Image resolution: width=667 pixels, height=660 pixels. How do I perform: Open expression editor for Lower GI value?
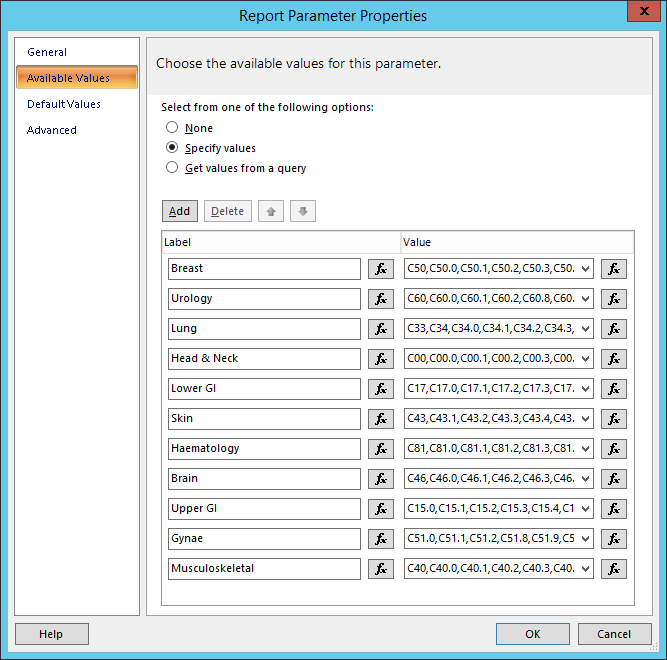pos(613,389)
